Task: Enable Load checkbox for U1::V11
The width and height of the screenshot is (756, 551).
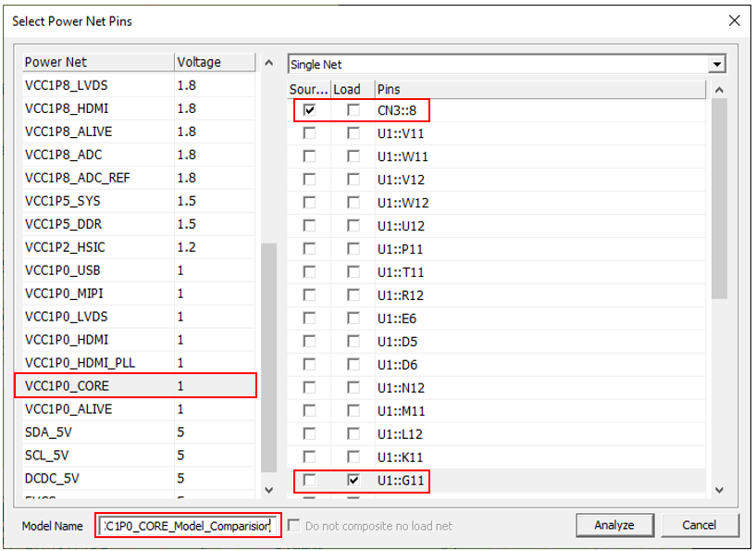Action: pos(353,133)
